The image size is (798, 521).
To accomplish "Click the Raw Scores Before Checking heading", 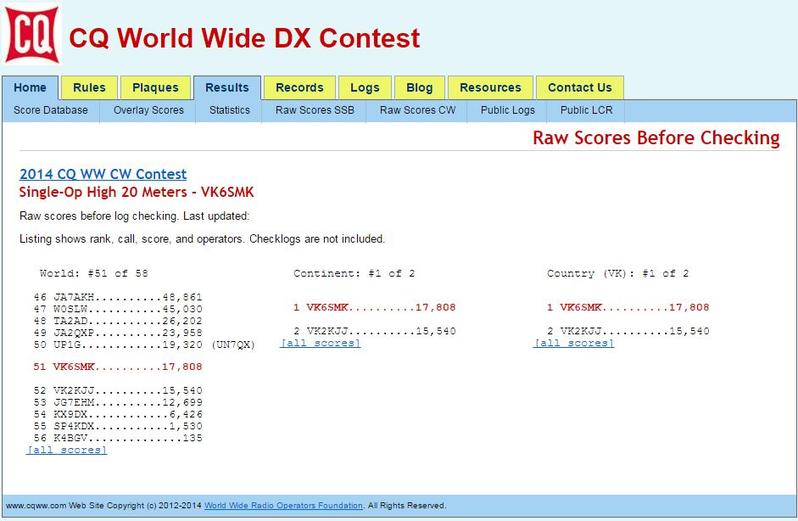I will pos(656,138).
